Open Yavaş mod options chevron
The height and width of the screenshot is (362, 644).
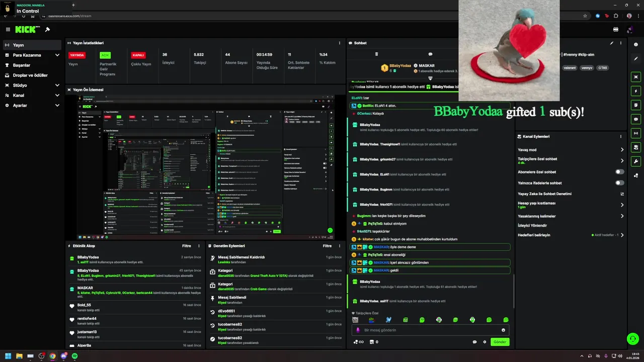pos(622,150)
